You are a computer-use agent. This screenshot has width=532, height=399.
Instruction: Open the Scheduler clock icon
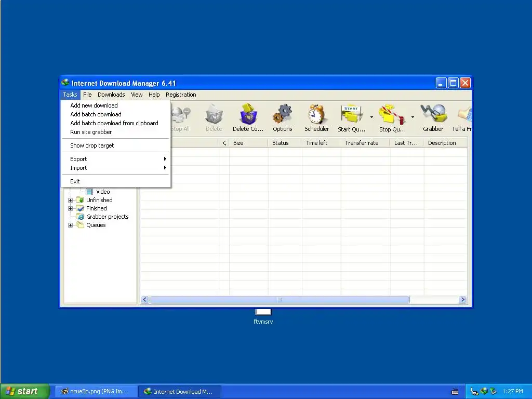(x=316, y=114)
